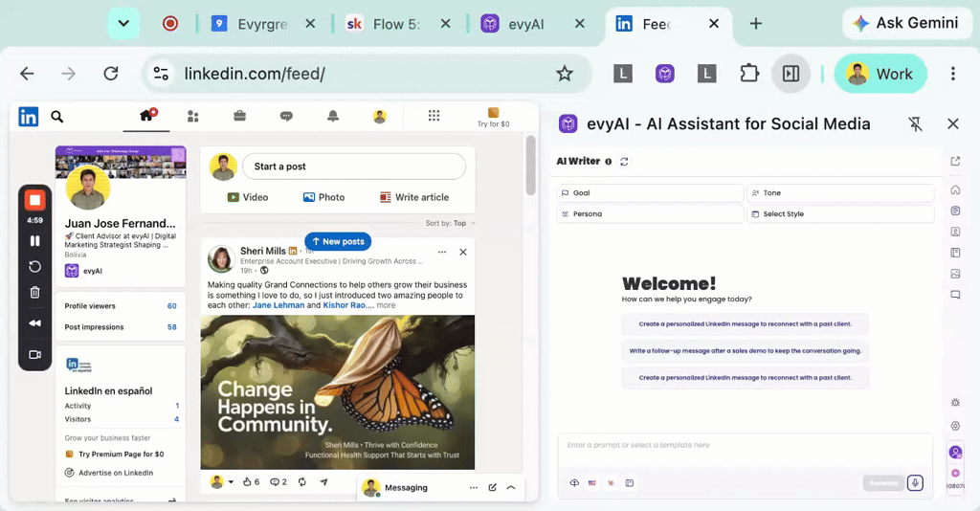Toggle Chrome side panel button

point(791,74)
